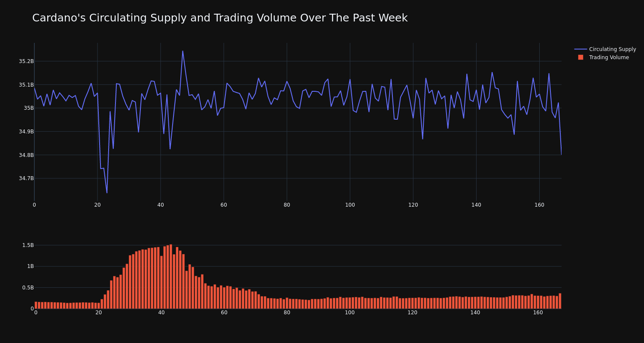Click the 60 tick on supply chart x-axis

tap(224, 205)
